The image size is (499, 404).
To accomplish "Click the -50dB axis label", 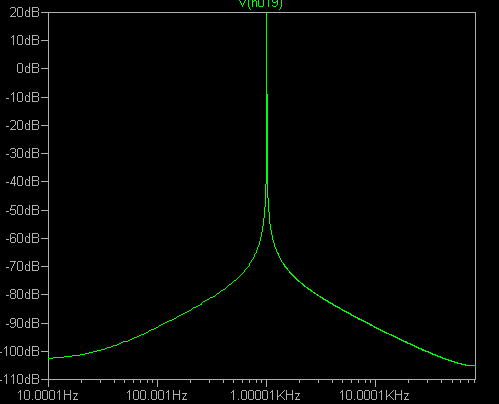I will pos(23,210).
